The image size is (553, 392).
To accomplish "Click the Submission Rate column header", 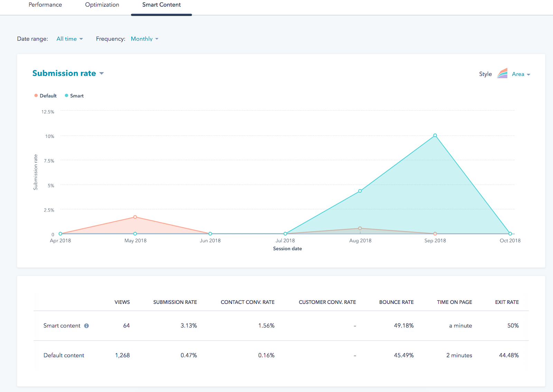I will pyautogui.click(x=175, y=302).
